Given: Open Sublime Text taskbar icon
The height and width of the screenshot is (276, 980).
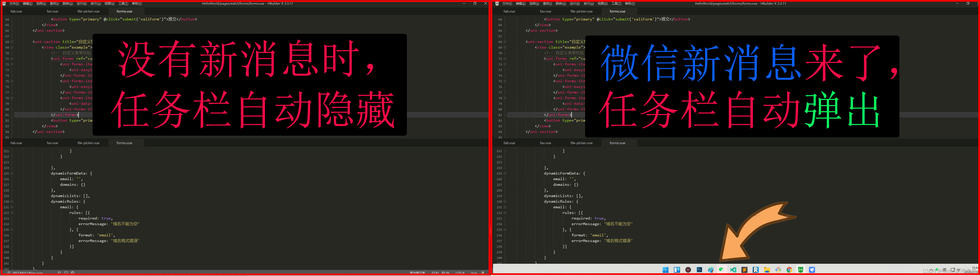Looking at the screenshot, I should [744, 270].
